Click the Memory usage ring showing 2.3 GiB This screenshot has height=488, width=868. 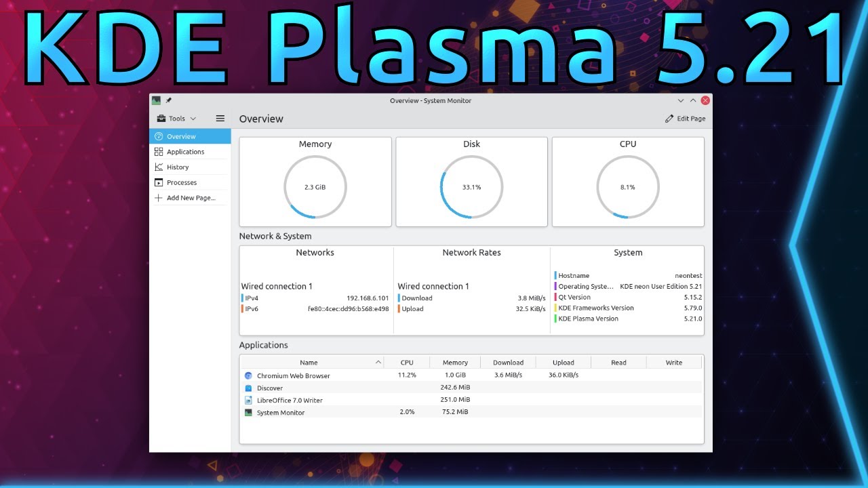[x=315, y=187]
